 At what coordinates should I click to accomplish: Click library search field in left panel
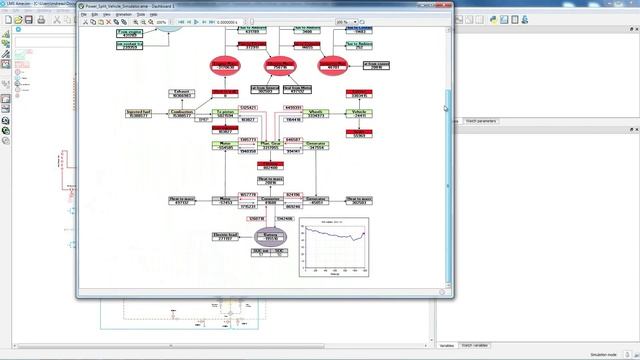click(x=45, y=42)
